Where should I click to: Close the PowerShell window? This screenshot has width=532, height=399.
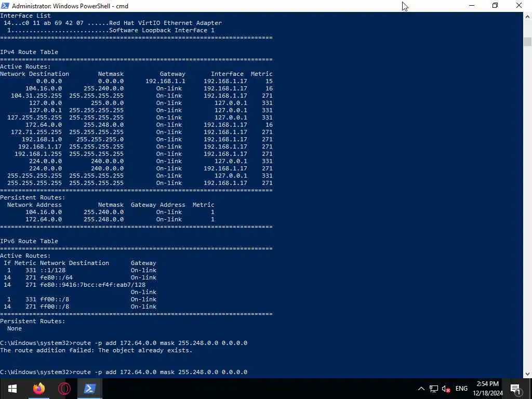click(x=519, y=6)
